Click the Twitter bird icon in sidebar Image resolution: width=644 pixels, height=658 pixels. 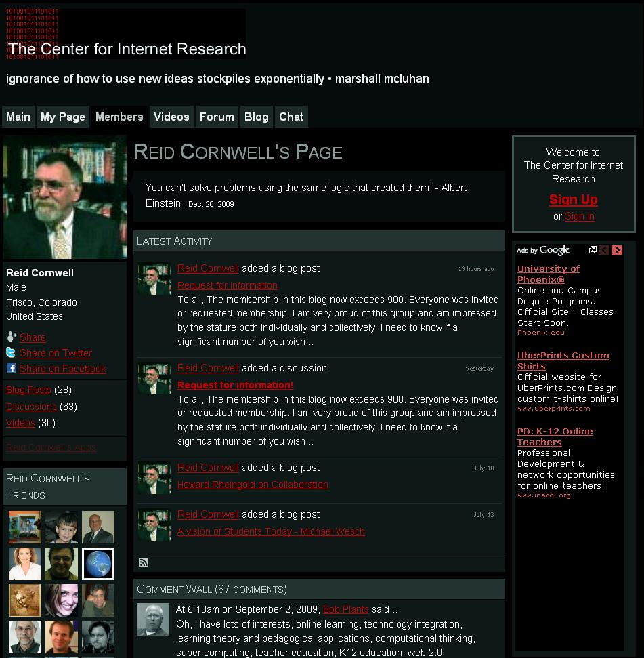[11, 352]
